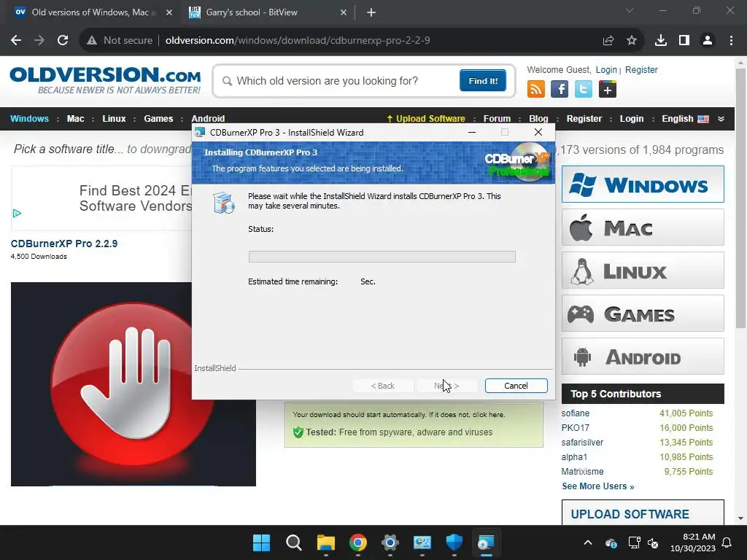Open the English language selector

[x=684, y=119]
